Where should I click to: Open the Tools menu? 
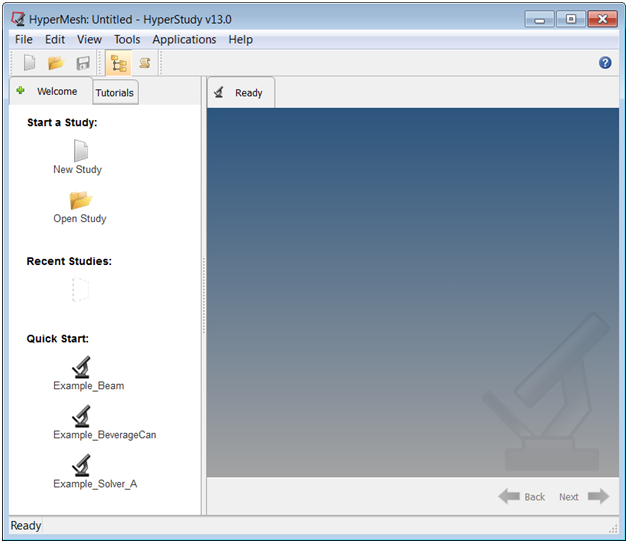[x=127, y=40]
